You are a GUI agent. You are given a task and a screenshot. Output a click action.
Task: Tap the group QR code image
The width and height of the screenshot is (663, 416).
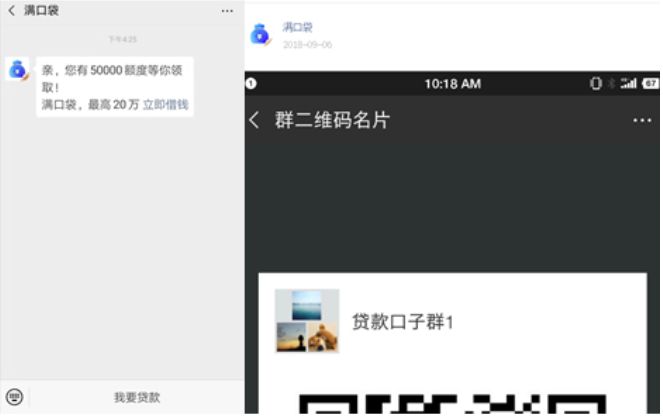pyautogui.click(x=452, y=404)
